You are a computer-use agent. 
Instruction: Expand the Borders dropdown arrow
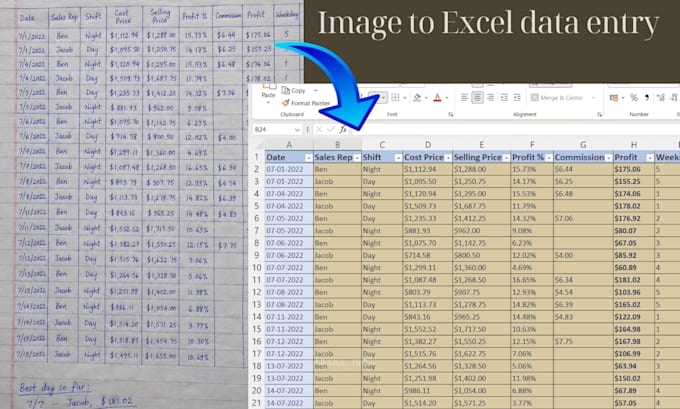pos(404,98)
